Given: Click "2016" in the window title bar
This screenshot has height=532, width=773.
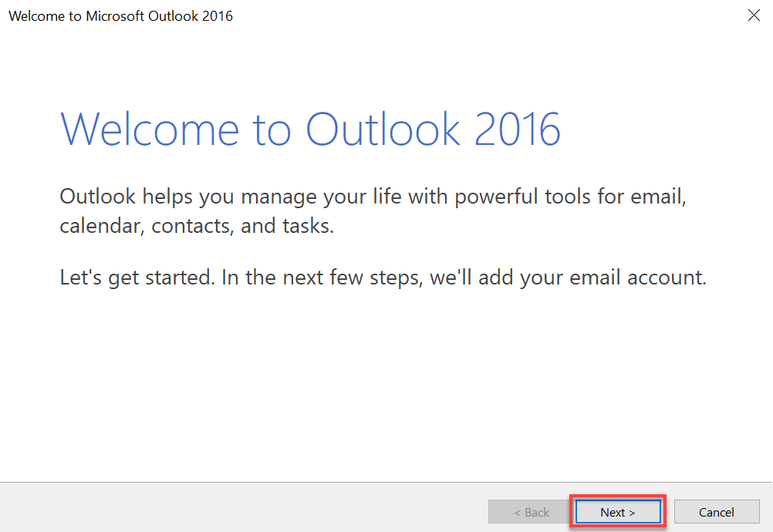Looking at the screenshot, I should [218, 15].
